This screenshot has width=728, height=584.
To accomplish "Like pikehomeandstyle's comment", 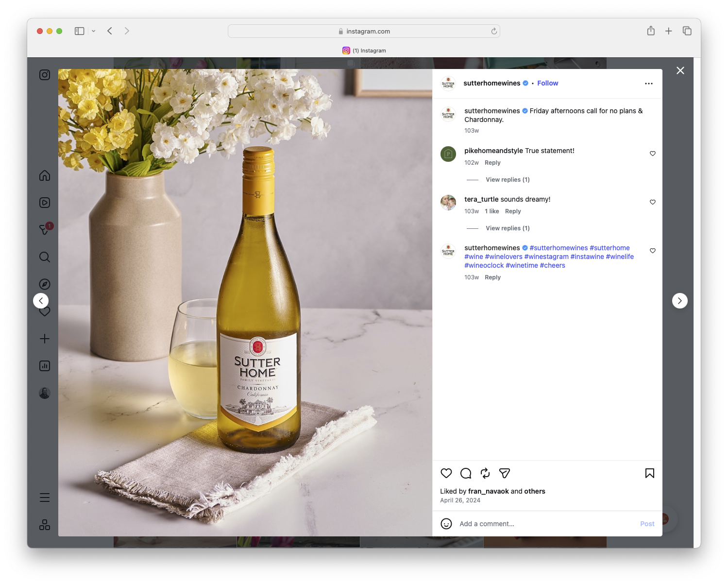I will click(x=653, y=154).
